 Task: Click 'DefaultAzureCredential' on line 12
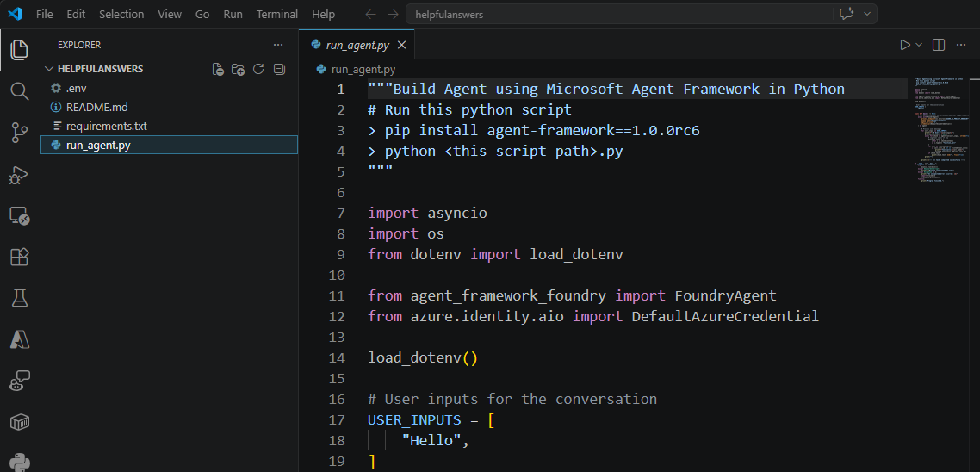point(725,316)
